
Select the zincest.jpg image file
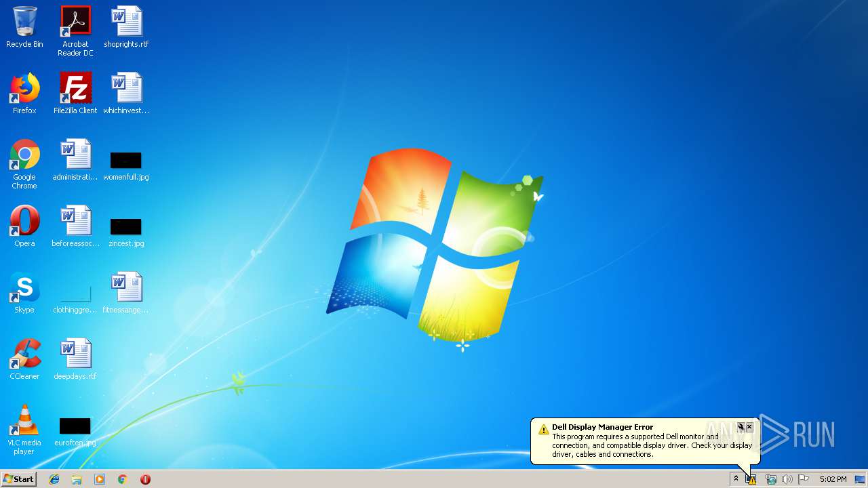click(126, 232)
